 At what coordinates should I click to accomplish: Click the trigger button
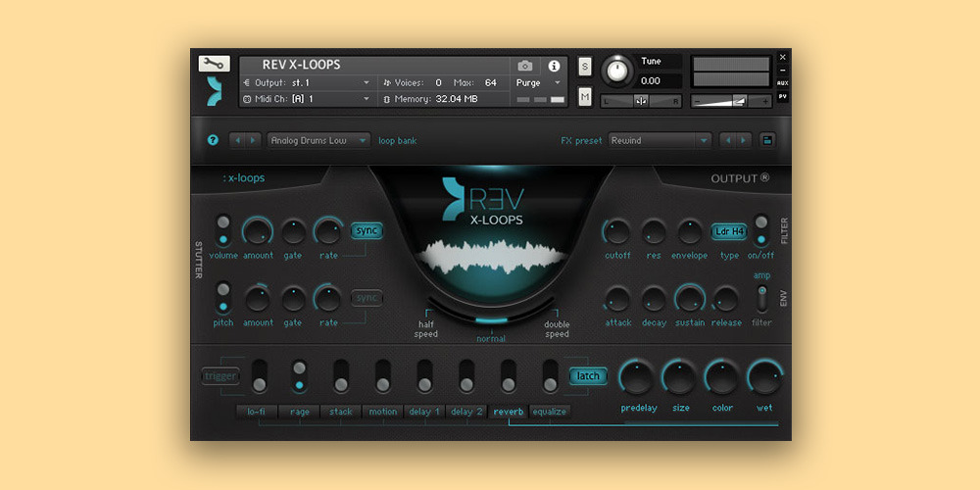[220, 376]
